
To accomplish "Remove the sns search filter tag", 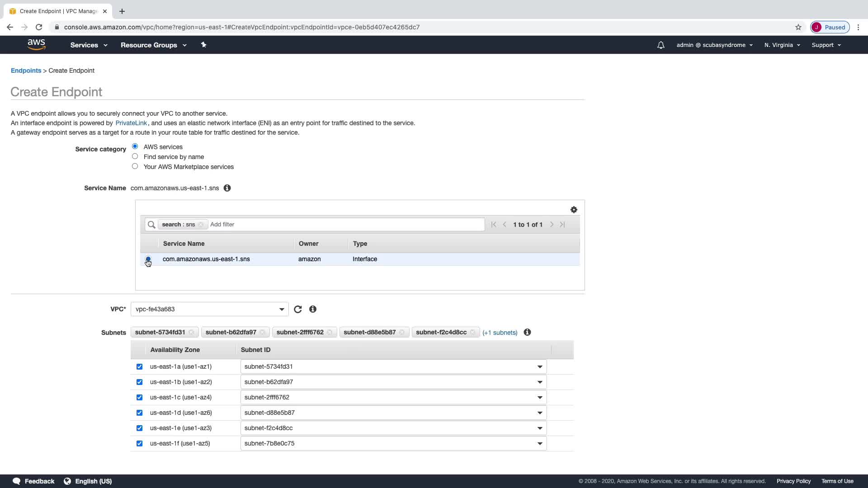I will tap(201, 225).
